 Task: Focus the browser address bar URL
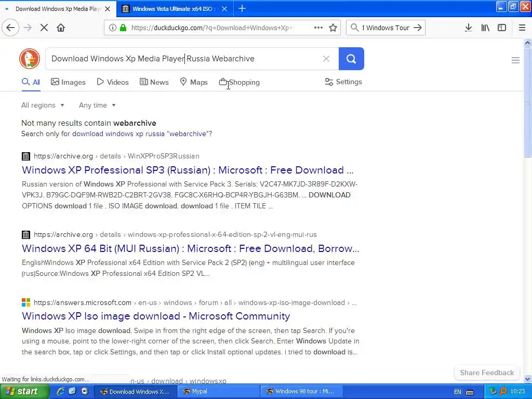pyautogui.click(x=212, y=28)
